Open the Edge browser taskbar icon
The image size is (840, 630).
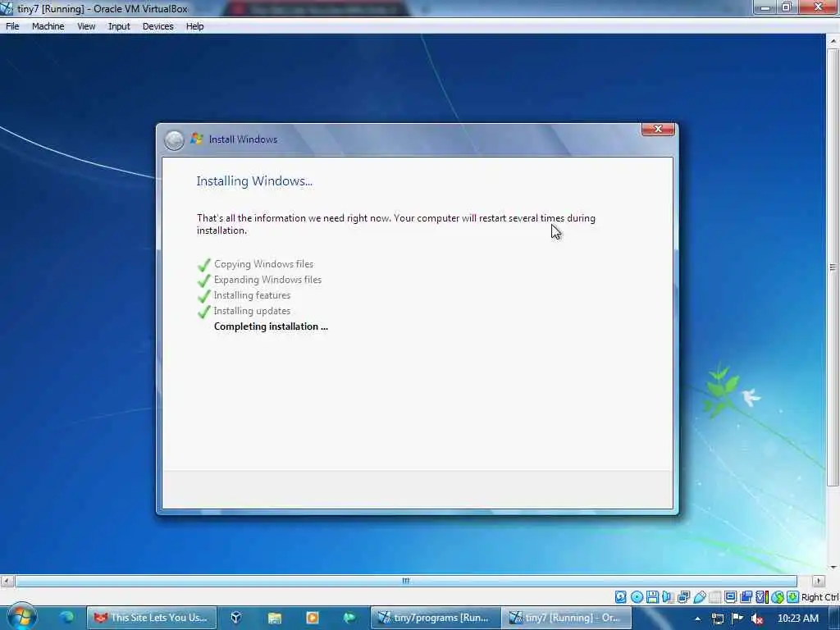(x=67, y=618)
